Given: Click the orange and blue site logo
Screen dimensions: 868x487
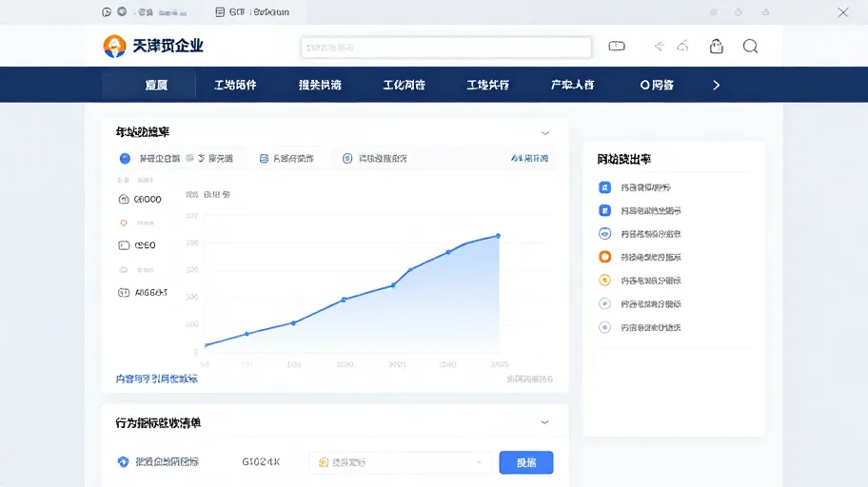Looking at the screenshot, I should coord(114,46).
